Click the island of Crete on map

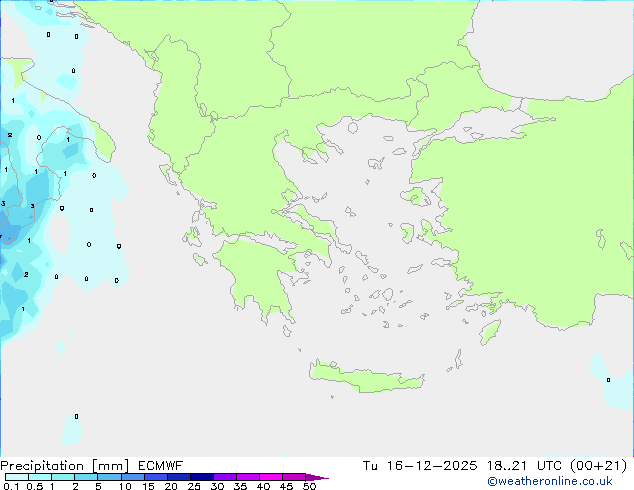point(366,378)
